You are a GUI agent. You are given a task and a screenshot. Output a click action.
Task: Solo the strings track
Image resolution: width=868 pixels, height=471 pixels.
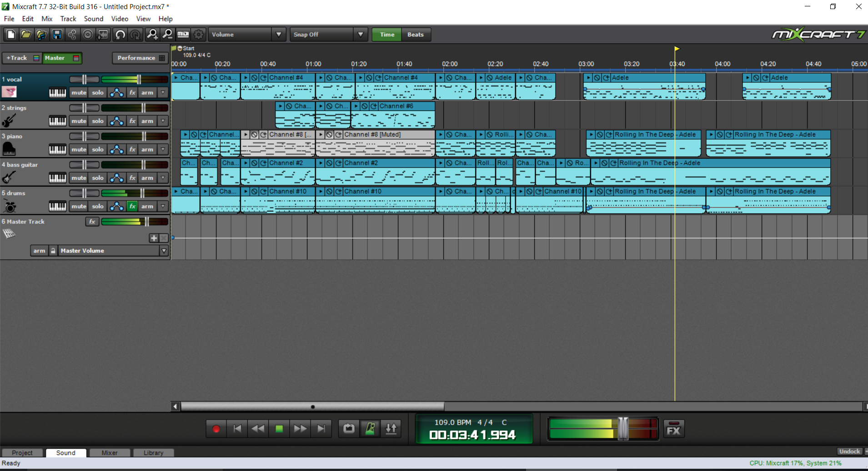pos(98,121)
